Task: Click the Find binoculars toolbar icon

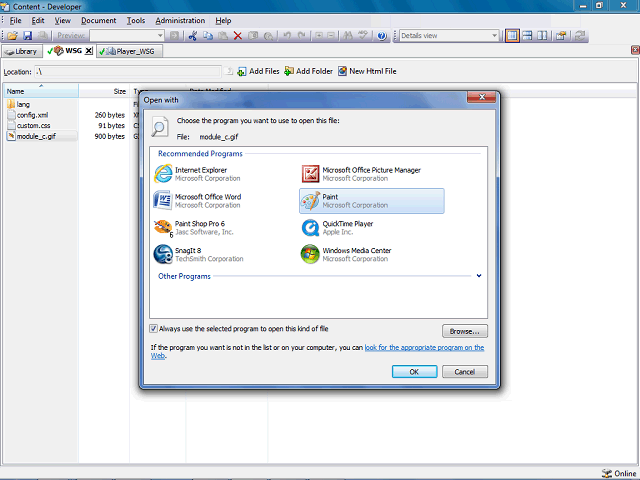Action: coord(348,36)
